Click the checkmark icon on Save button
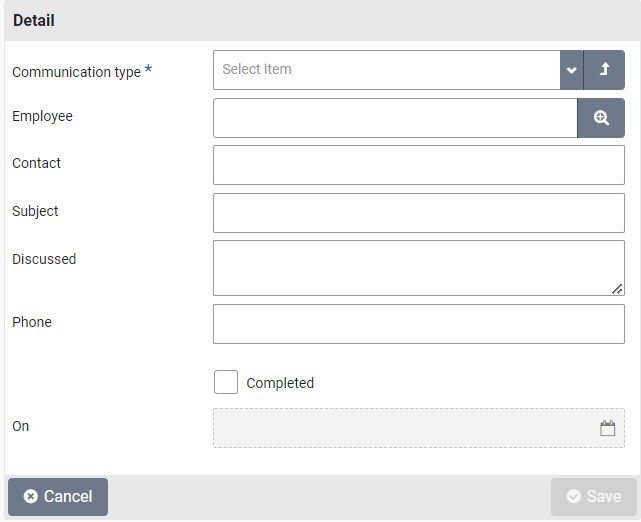Viewport: 641px width, 522px height. tap(574, 497)
